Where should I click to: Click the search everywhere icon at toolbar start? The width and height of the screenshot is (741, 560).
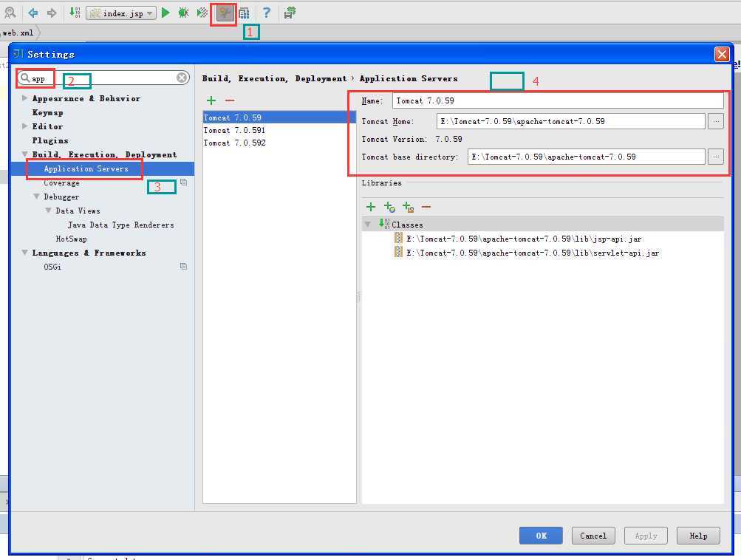pyautogui.click(x=10, y=13)
